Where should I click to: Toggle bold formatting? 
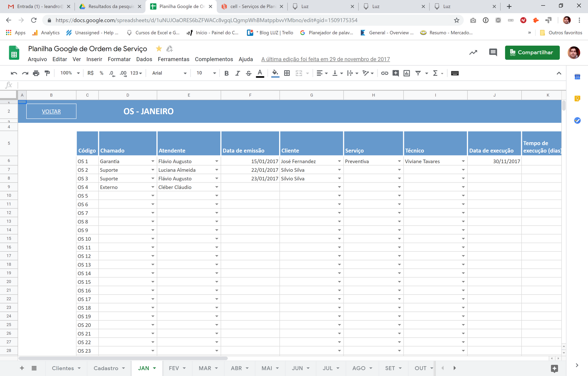tap(226, 73)
